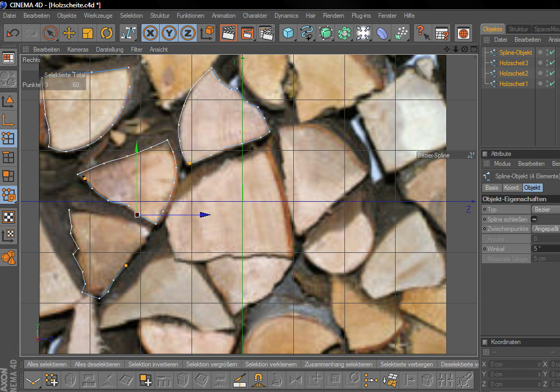Toggle green checkmark for Holzscheit1 object
Viewport: 560px width, 392px height.
point(552,84)
